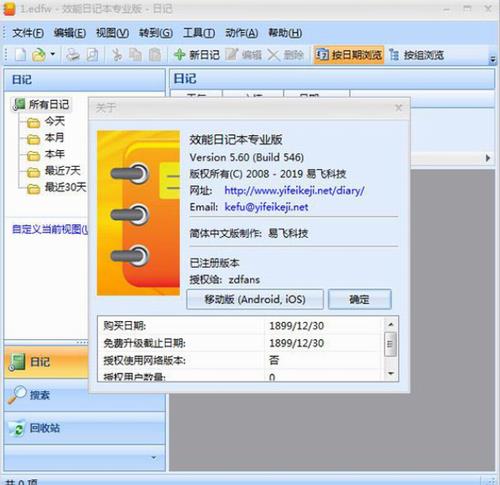This screenshot has height=485, width=500.
Task: Click the green diary book icon
Action: coord(17,362)
